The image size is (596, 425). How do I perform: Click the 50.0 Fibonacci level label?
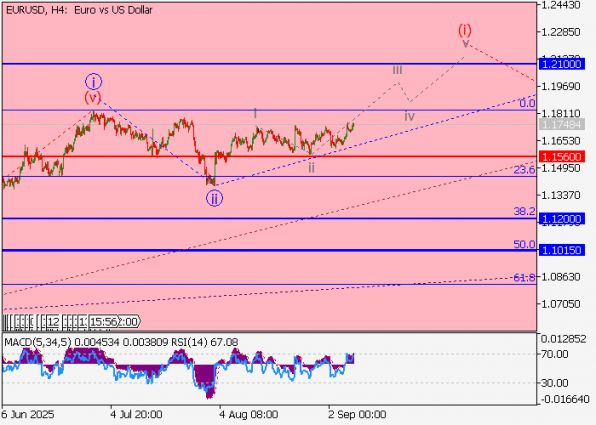click(524, 244)
